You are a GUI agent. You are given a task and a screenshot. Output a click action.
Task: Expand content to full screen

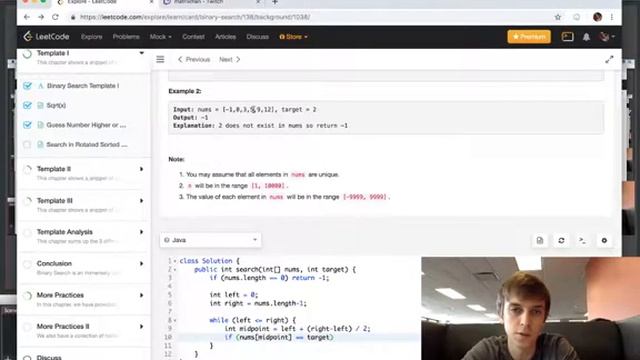(609, 60)
